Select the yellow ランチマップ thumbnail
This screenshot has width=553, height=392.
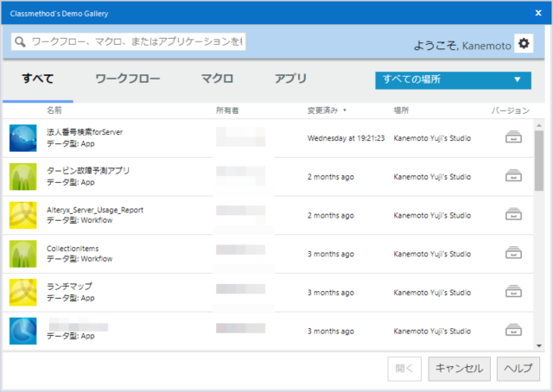[23, 292]
